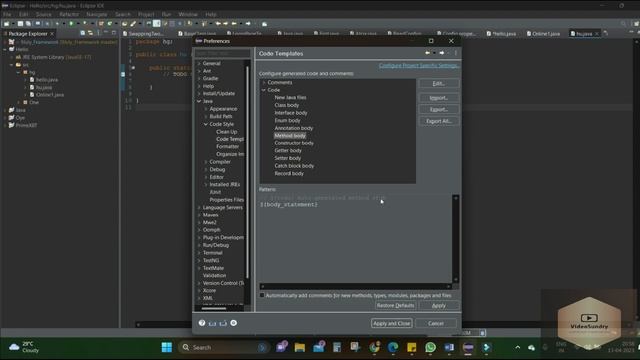
Task: Open the Window menu in Eclipse
Action: coord(188,14)
